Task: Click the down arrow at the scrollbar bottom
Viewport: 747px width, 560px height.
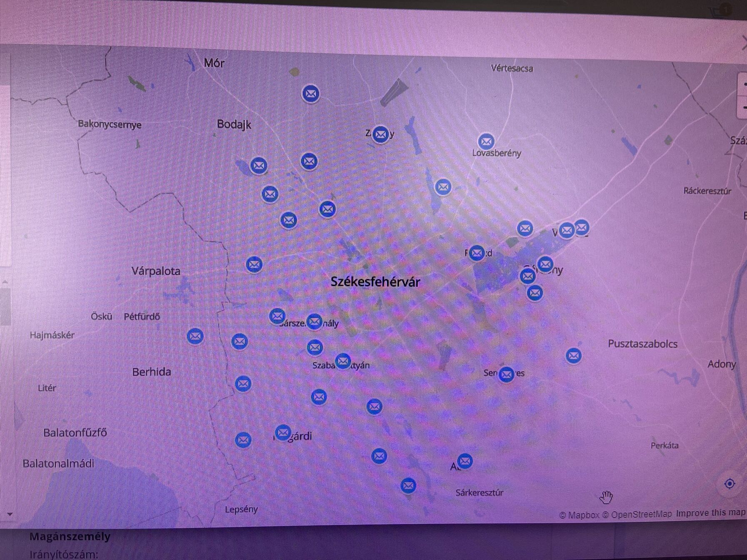Action: point(9,515)
